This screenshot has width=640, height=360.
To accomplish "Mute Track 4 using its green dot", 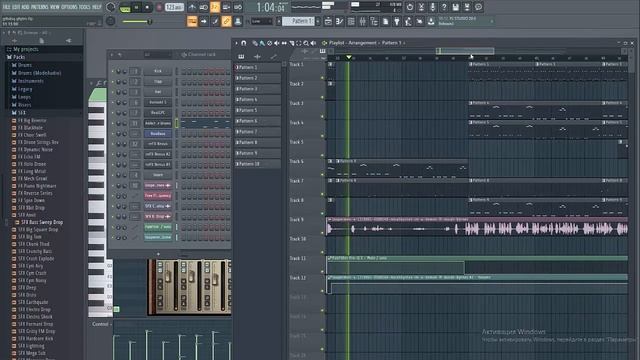I will pos(322,136).
